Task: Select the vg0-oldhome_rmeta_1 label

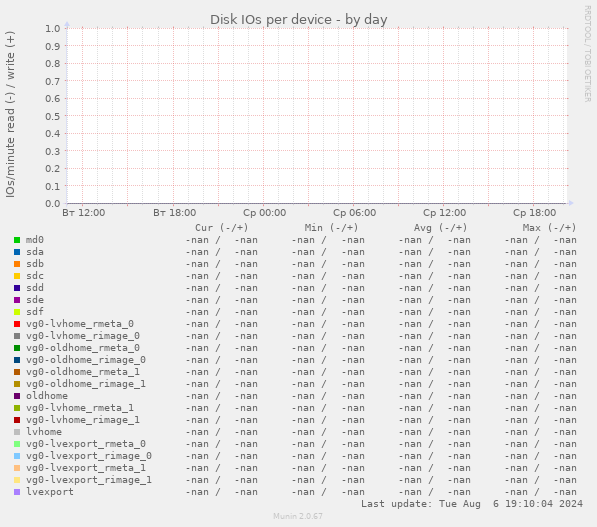Action: tap(83, 372)
